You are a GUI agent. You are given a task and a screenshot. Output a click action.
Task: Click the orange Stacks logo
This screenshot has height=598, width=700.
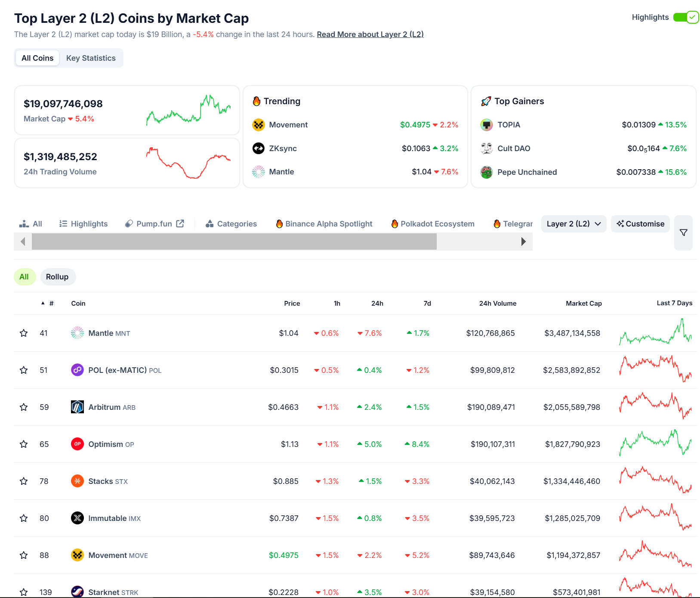(77, 481)
